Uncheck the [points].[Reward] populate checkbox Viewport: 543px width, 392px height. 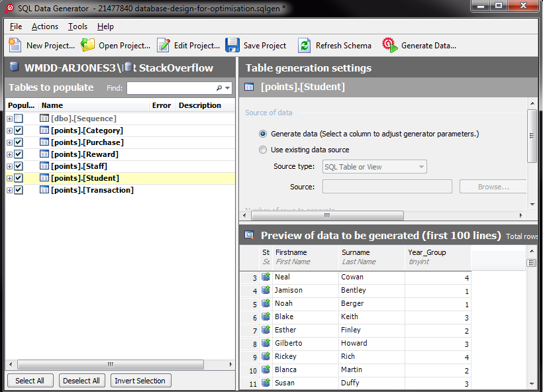pos(19,154)
